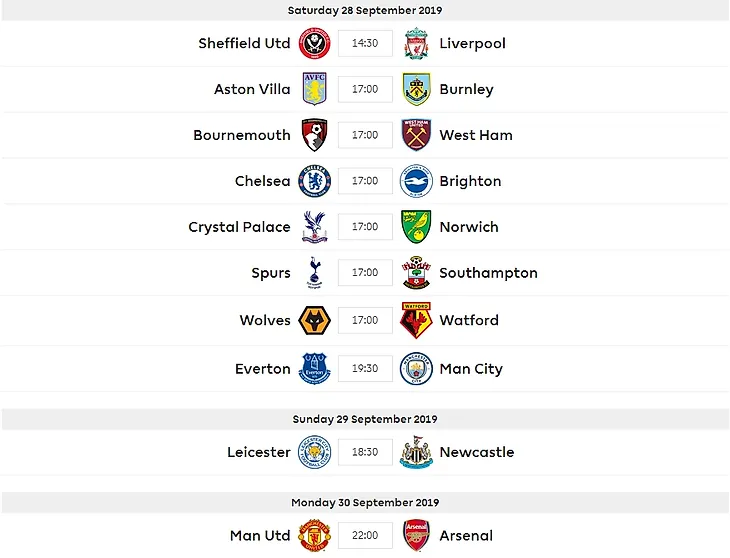Click the Sheffield Utd club crest
The image size is (730, 558).
click(x=314, y=43)
